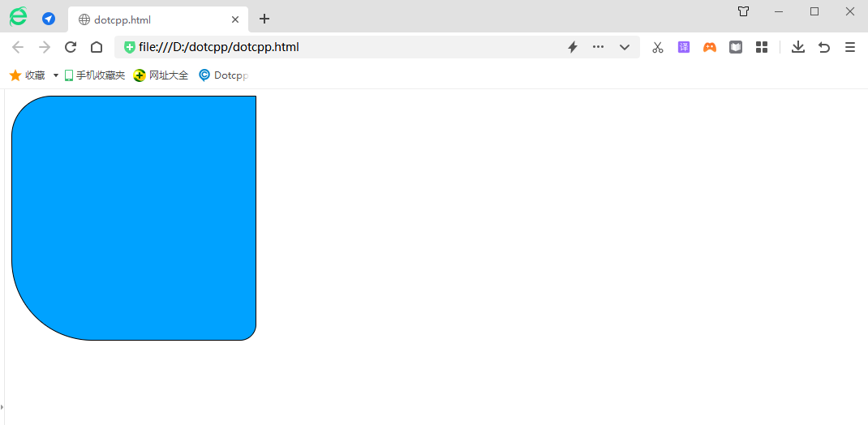Image resolution: width=868 pixels, height=425 pixels.
Task: Open the orange game controller icon
Action: [710, 47]
